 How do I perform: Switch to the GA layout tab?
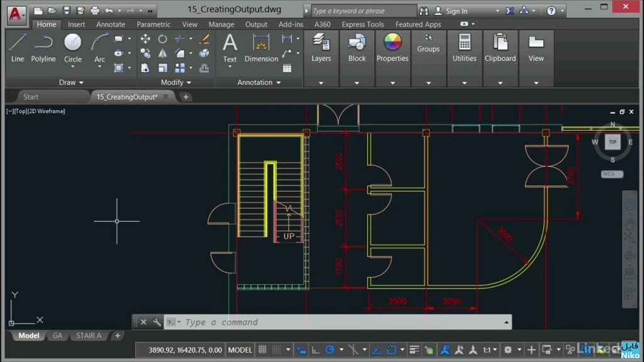[x=57, y=336]
